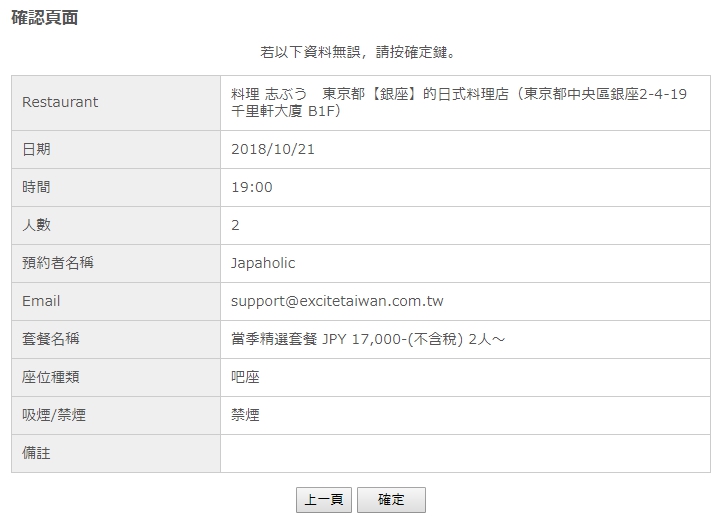This screenshot has height=521, width=720.
Task: Click the 確認頁面 page heading
Action: point(45,18)
